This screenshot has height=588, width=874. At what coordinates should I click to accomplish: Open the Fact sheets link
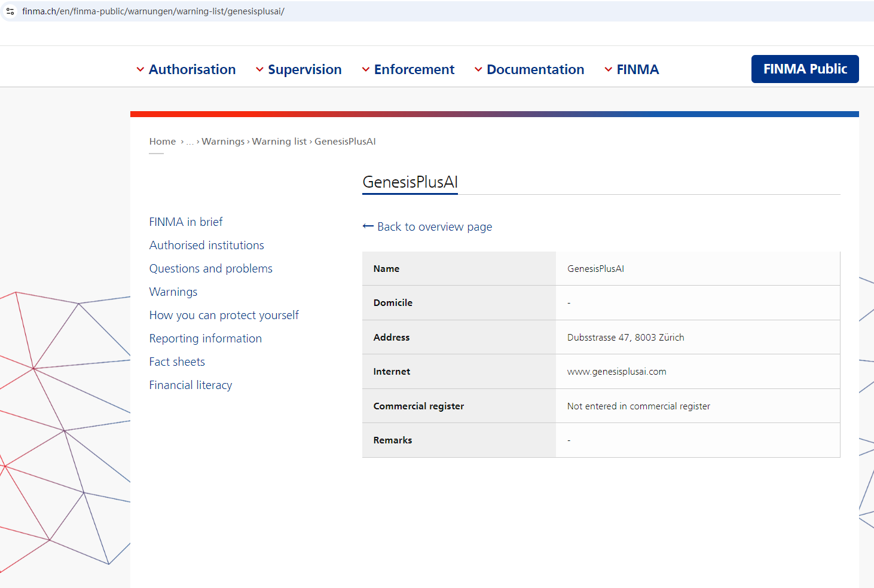(x=177, y=362)
